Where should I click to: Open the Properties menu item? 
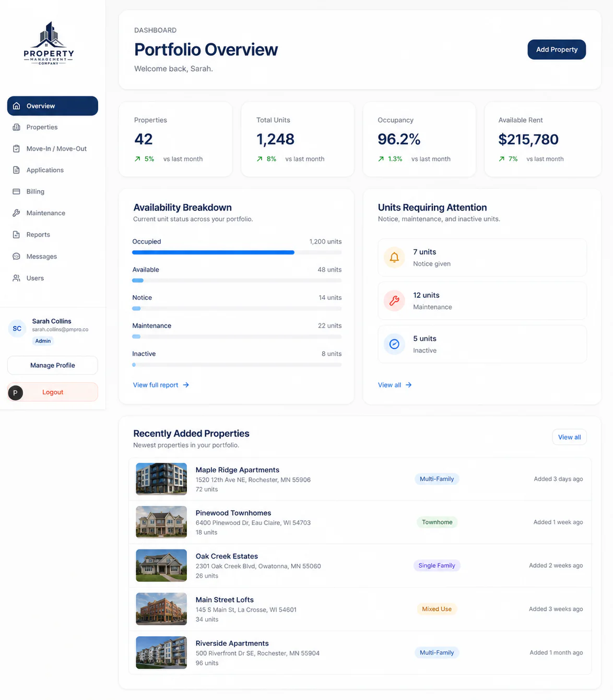tap(53, 127)
